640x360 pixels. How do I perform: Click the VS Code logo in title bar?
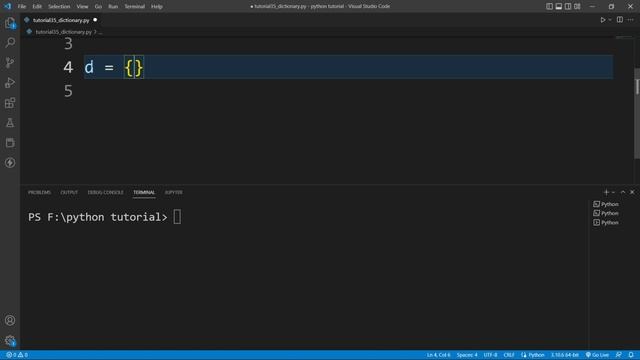pyautogui.click(x=8, y=6)
